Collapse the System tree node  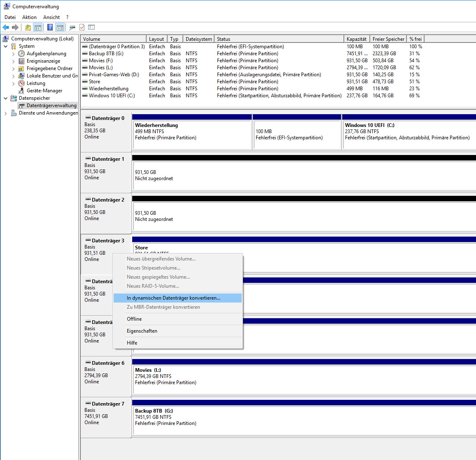point(6,46)
